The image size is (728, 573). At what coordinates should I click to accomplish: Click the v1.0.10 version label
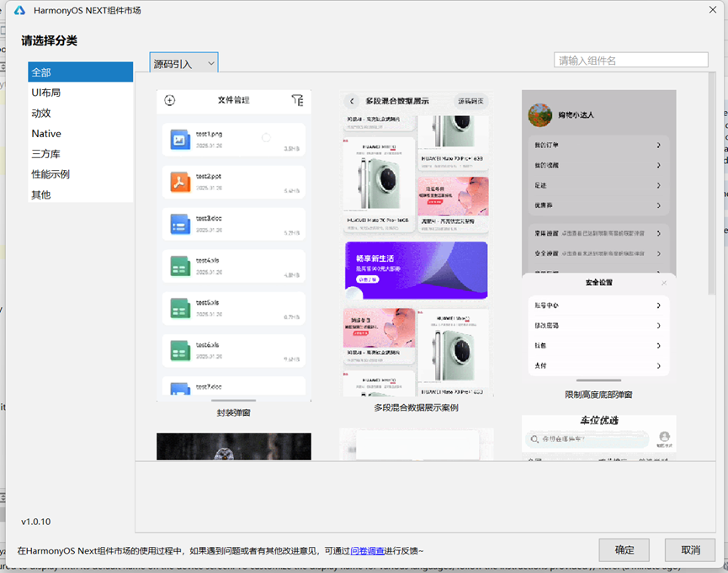click(x=35, y=522)
